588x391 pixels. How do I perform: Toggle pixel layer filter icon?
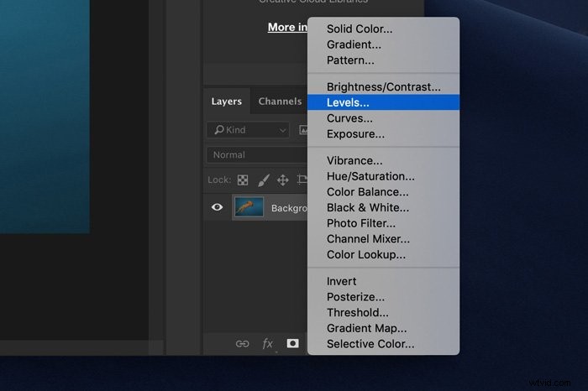tap(303, 130)
